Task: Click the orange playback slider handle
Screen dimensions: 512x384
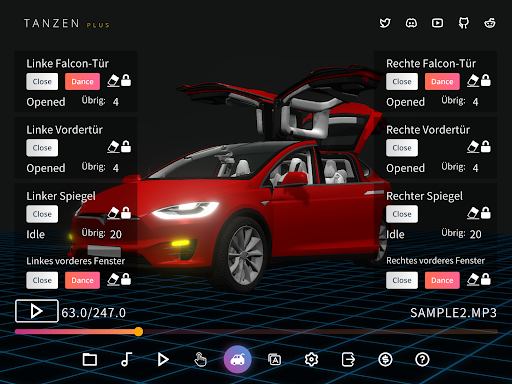Action: click(x=139, y=331)
